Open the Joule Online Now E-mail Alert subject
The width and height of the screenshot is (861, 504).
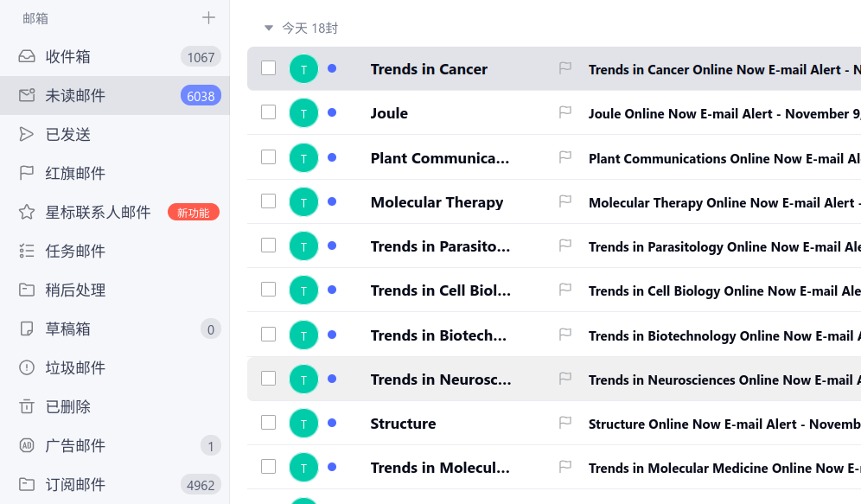coord(724,113)
